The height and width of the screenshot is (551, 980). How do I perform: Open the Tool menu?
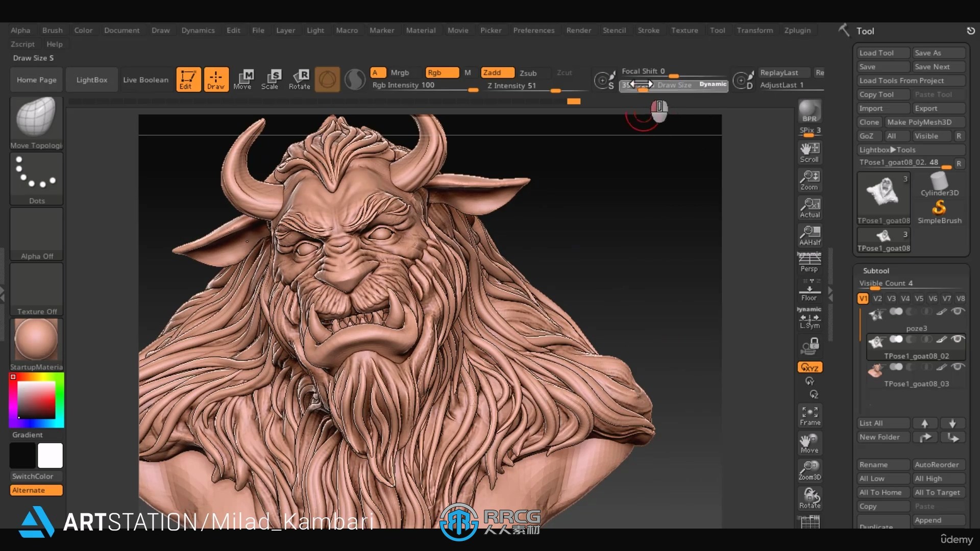coord(716,30)
